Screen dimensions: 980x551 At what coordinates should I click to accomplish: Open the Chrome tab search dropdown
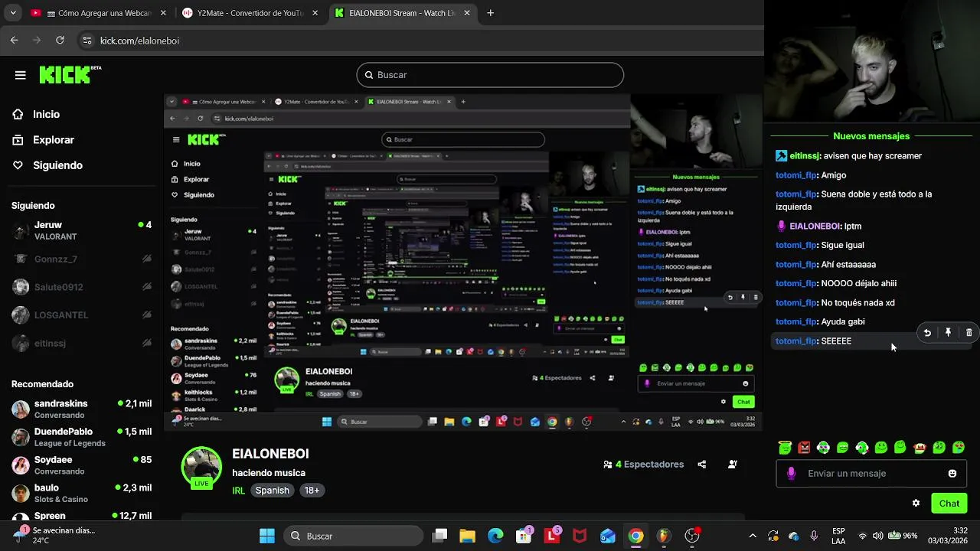[13, 13]
